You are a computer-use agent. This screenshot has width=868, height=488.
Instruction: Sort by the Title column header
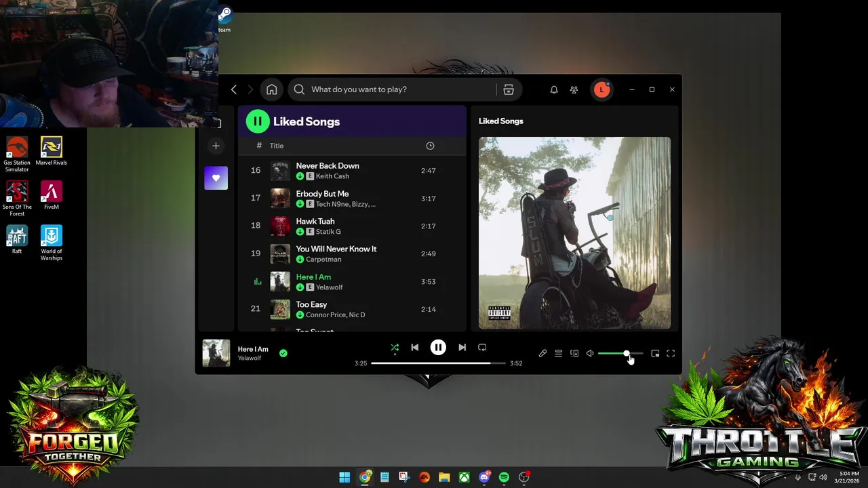click(x=277, y=146)
